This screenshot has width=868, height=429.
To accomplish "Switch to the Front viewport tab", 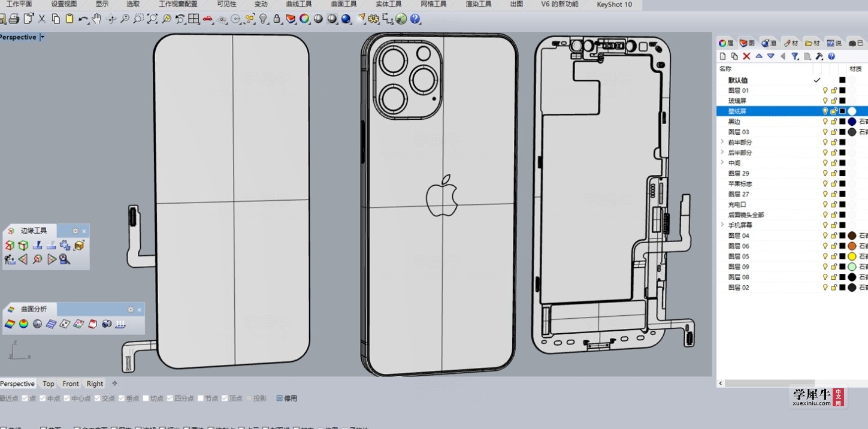I will pos(71,383).
